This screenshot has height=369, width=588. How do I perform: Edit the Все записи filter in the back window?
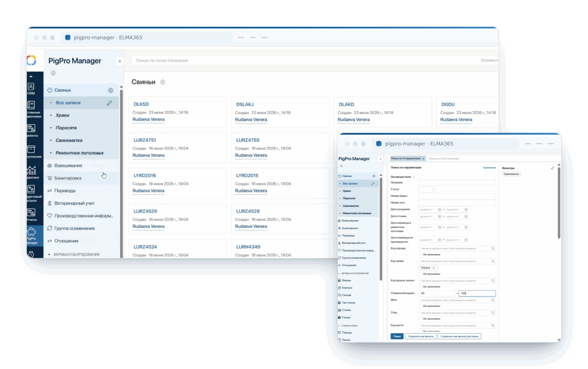pos(109,103)
